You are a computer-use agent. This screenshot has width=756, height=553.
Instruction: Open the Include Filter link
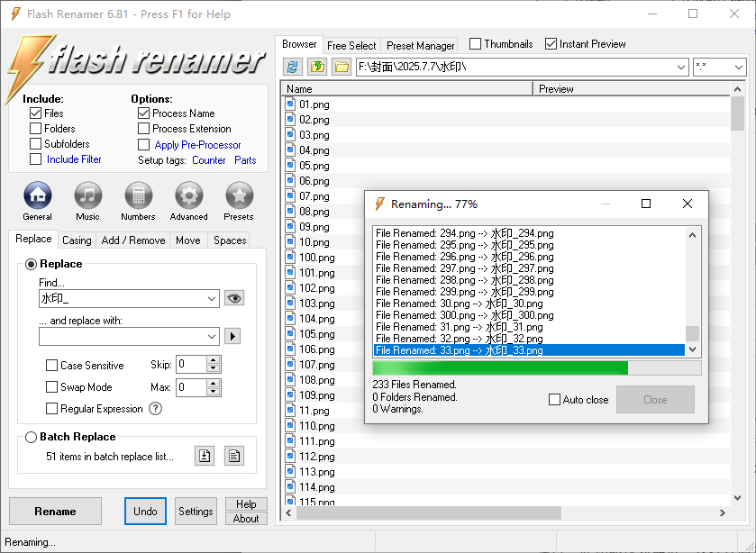pos(74,159)
